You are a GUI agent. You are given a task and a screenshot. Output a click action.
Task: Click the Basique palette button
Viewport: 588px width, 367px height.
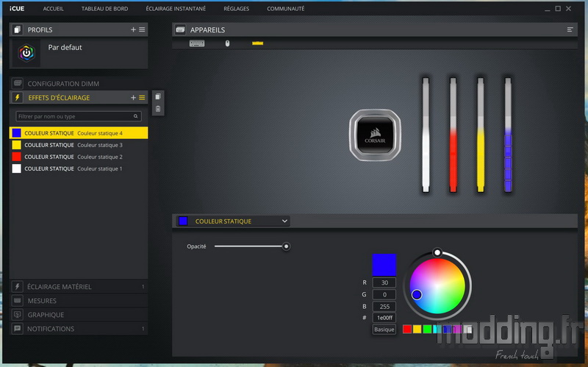coord(384,329)
